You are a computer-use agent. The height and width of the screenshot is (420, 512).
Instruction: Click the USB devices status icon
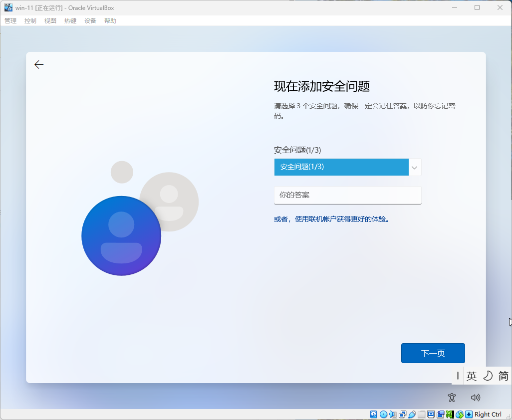412,415
